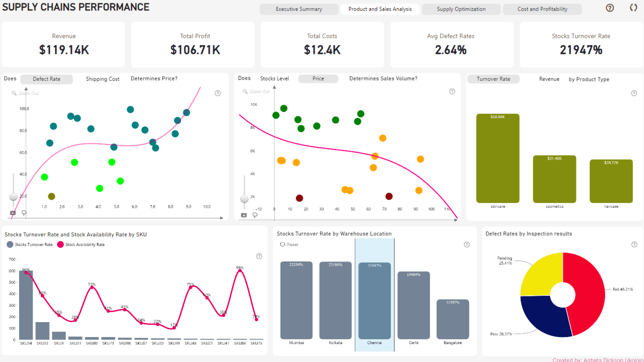Select the Mumbai warehouse bar

[297, 300]
